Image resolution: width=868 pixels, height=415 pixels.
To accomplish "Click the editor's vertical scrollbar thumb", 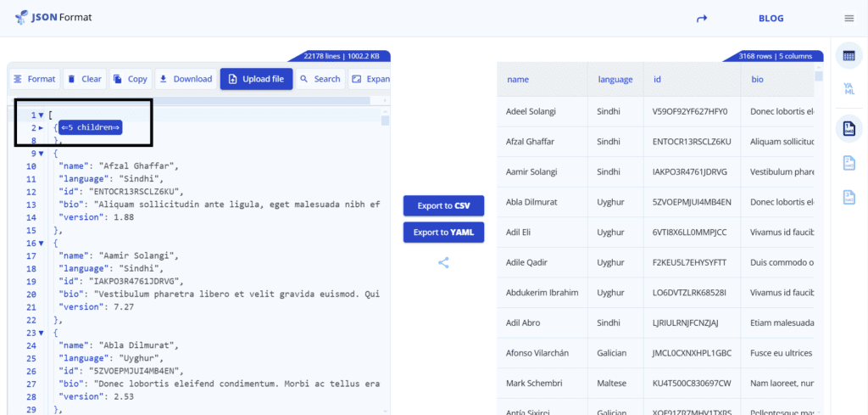I will [386, 121].
